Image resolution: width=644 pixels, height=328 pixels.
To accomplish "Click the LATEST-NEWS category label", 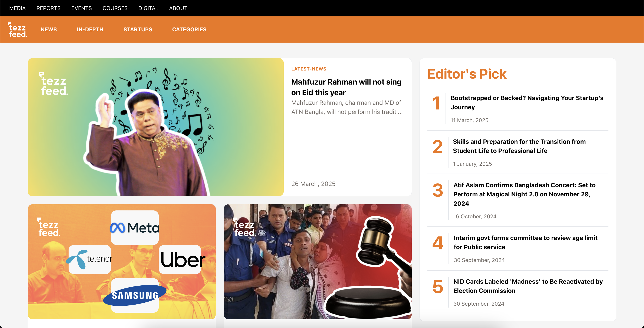I will pyautogui.click(x=309, y=69).
